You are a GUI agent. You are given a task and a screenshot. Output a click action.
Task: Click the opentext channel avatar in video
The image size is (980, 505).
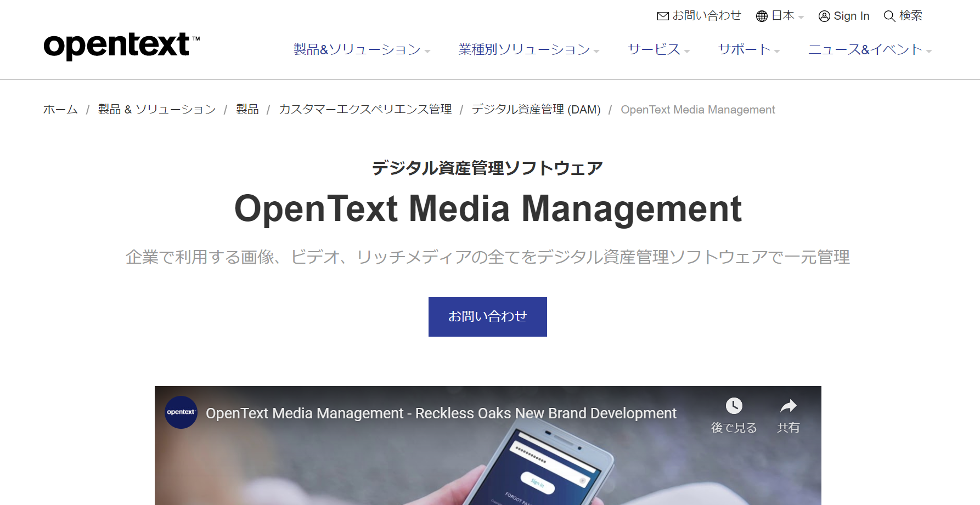pos(181,412)
